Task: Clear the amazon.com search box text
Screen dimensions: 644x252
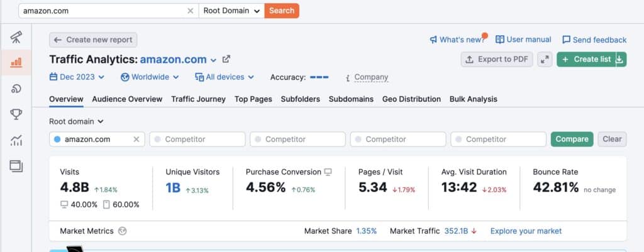Action: pos(190,11)
